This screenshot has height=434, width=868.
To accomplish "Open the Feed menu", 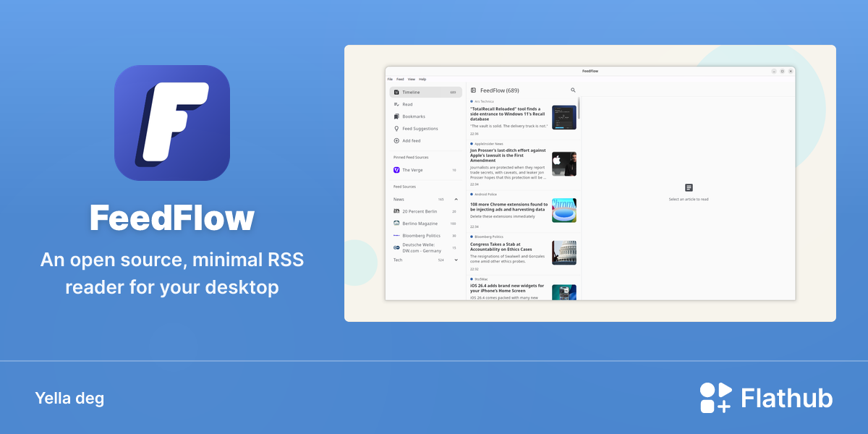I will [x=400, y=79].
